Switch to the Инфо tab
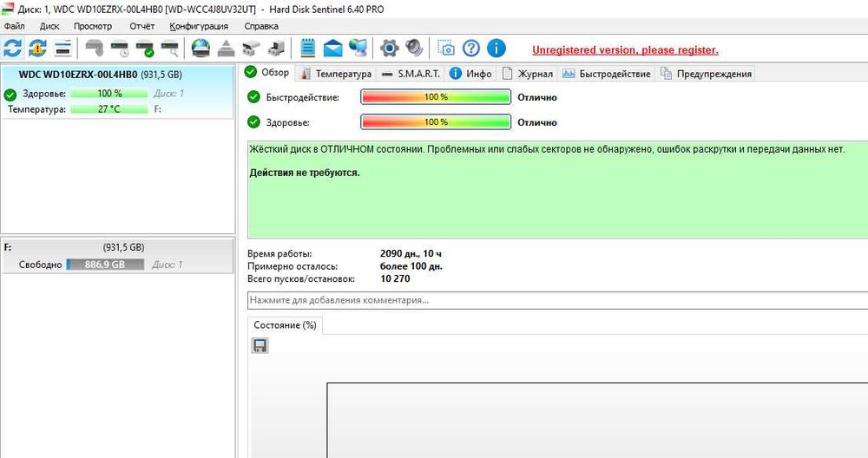 click(471, 74)
